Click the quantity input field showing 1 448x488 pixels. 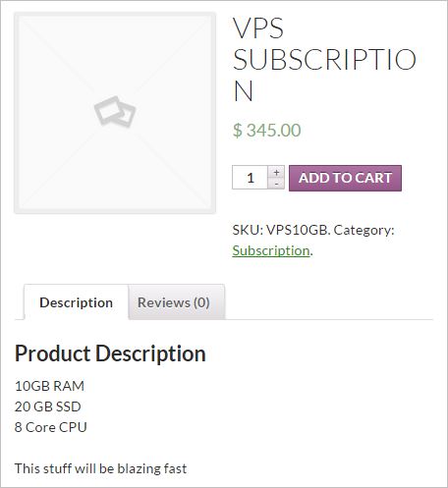251,178
